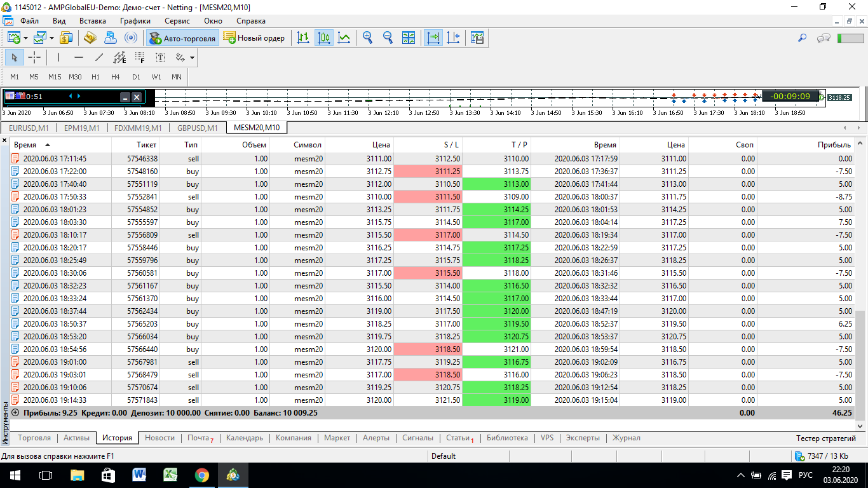This screenshot has width=868, height=488.
Task: Open Excel from the taskbar
Action: 170,475
